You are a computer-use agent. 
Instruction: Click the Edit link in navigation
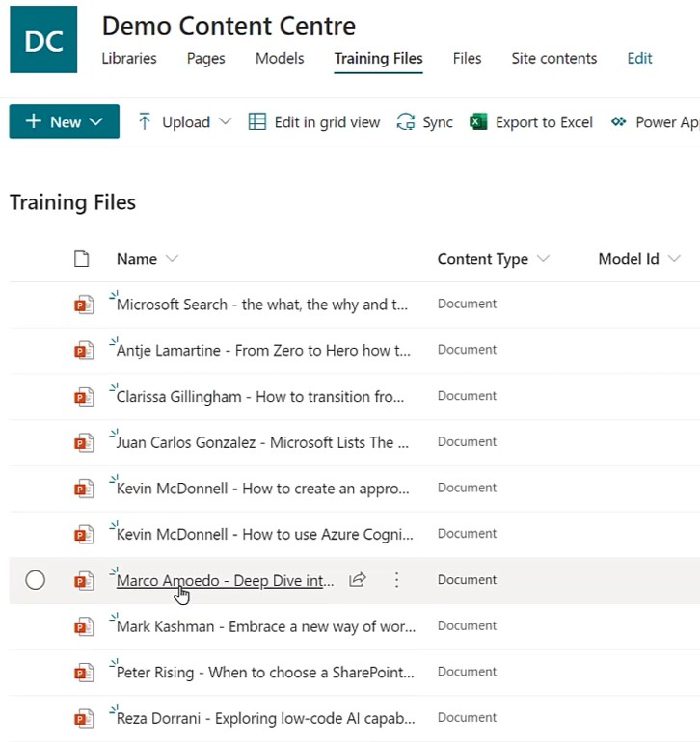click(639, 58)
